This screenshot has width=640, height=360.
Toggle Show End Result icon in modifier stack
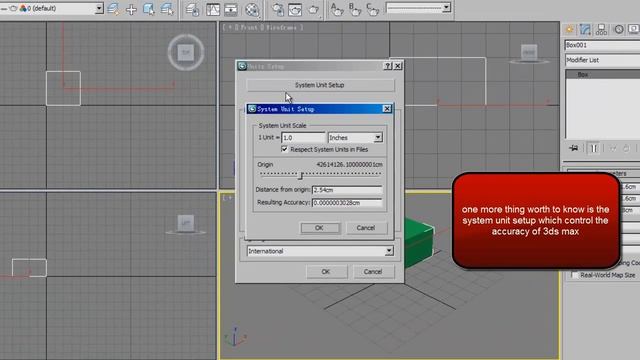click(x=594, y=148)
